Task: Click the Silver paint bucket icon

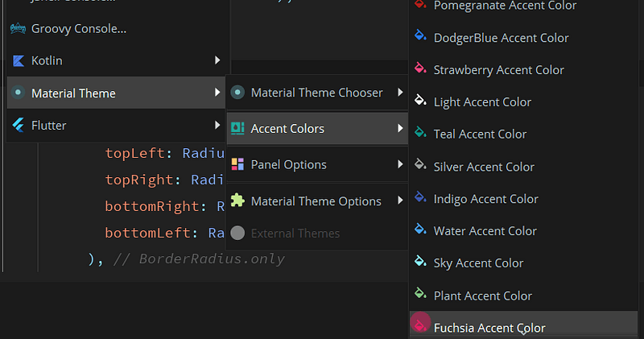Action: tap(420, 164)
